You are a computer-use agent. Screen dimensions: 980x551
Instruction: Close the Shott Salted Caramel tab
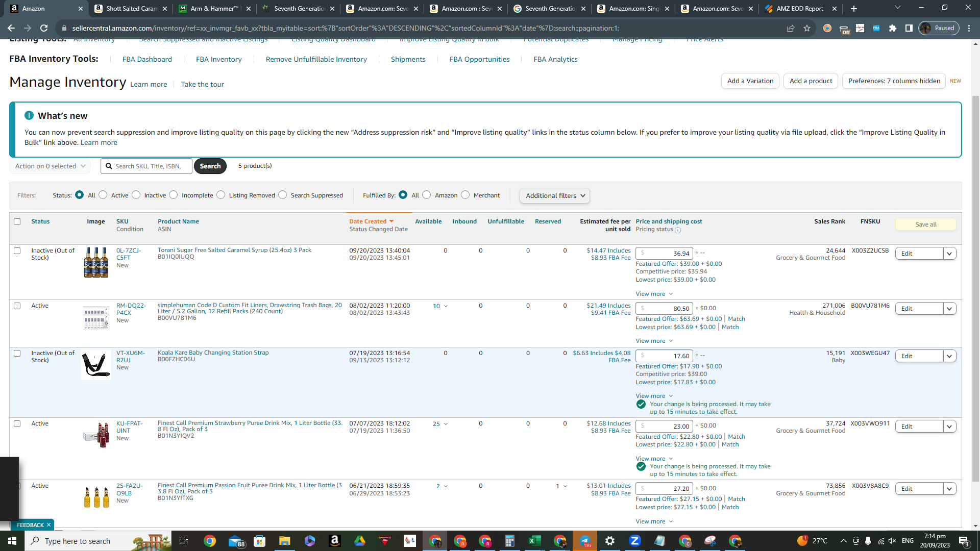165,9
